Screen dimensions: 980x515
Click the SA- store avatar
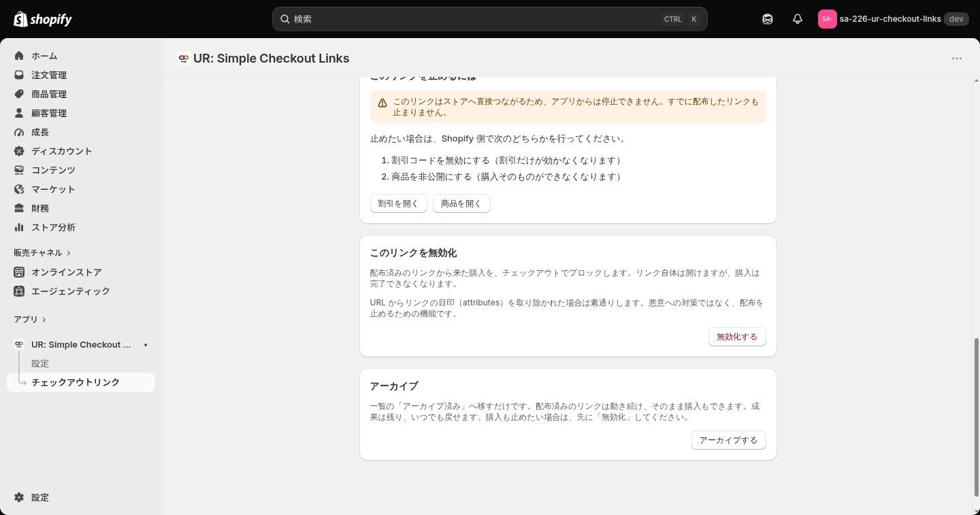pos(827,19)
